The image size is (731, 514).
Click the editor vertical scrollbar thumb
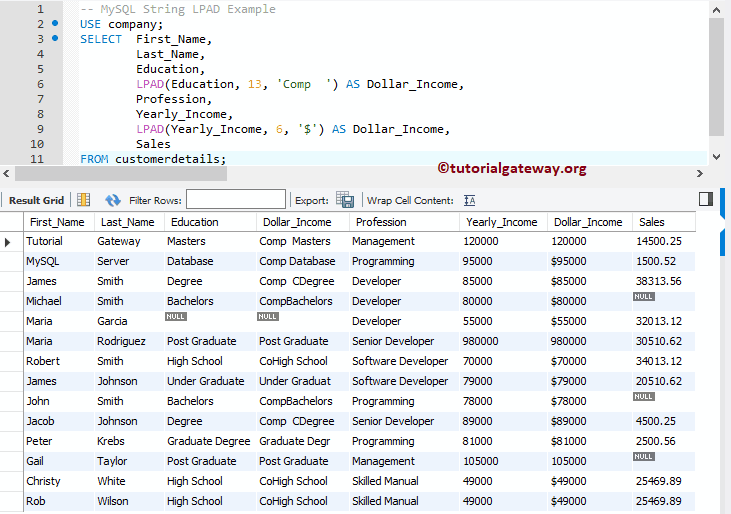[x=716, y=77]
